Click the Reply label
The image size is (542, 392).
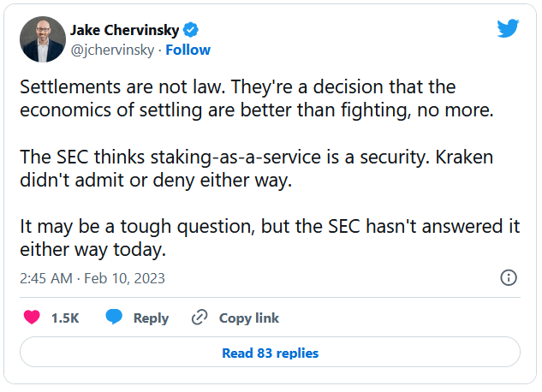[x=151, y=318]
